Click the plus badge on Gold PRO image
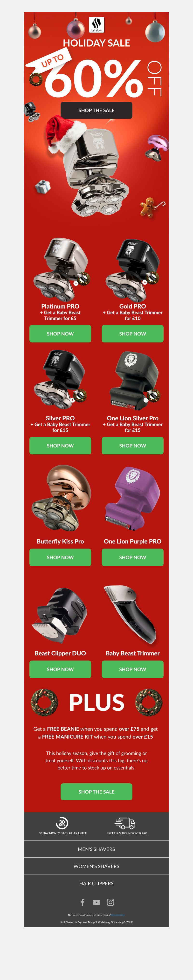This screenshot has height=980, width=193. pos(145,282)
